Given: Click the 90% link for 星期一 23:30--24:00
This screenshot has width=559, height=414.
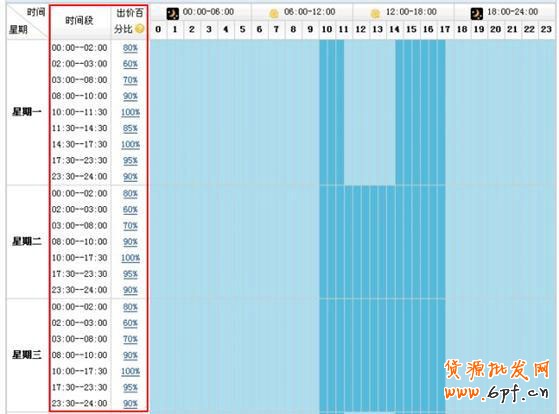Looking at the screenshot, I should tap(130, 177).
